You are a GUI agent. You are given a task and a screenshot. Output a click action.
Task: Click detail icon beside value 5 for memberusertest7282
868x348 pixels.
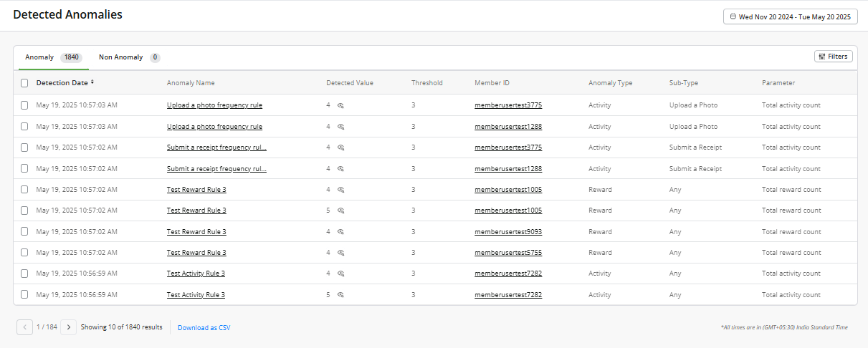pyautogui.click(x=341, y=295)
